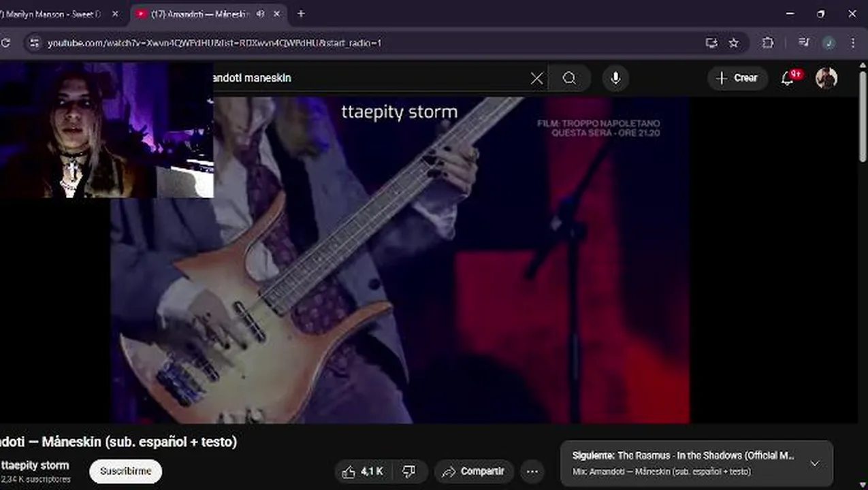Open the Chrome profile avatar

click(x=829, y=43)
